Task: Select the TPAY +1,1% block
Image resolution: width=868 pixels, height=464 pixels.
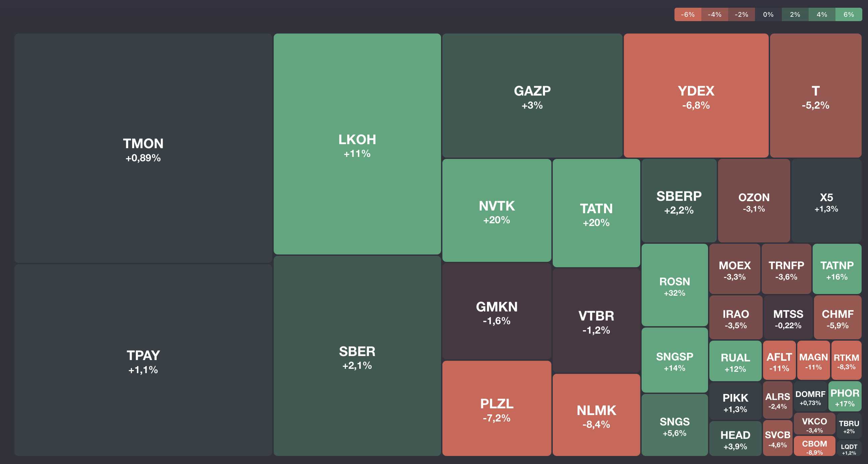Action: pos(143,360)
